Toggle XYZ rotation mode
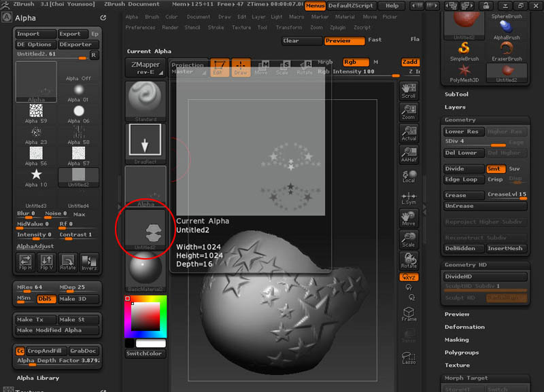Image resolution: width=544 pixels, height=392 pixels. (x=409, y=277)
